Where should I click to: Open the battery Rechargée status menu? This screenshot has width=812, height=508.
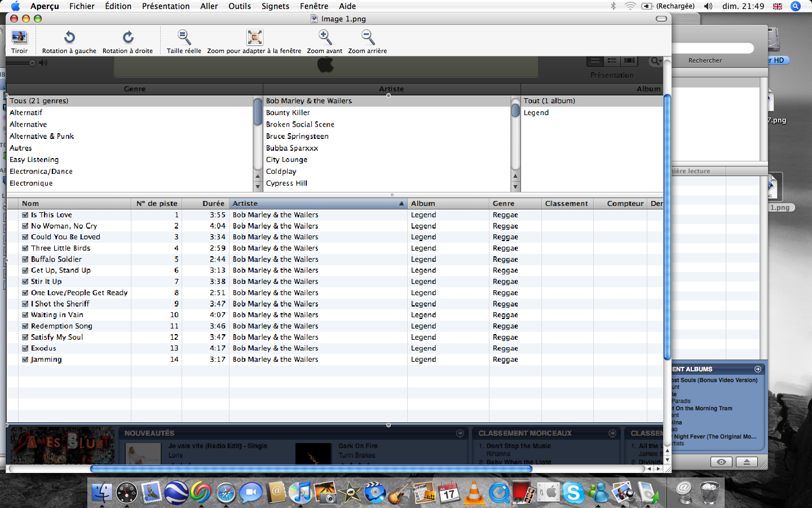coord(668,6)
